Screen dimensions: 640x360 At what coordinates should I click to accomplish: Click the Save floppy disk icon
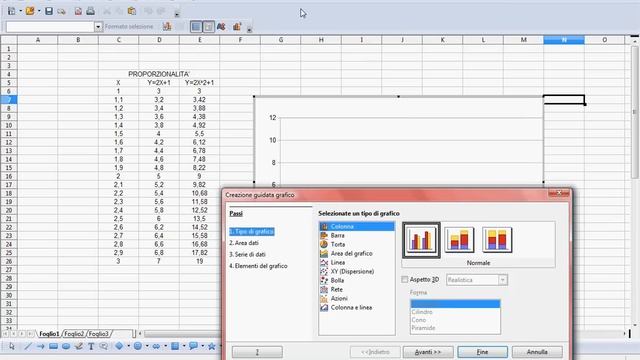coord(49,11)
